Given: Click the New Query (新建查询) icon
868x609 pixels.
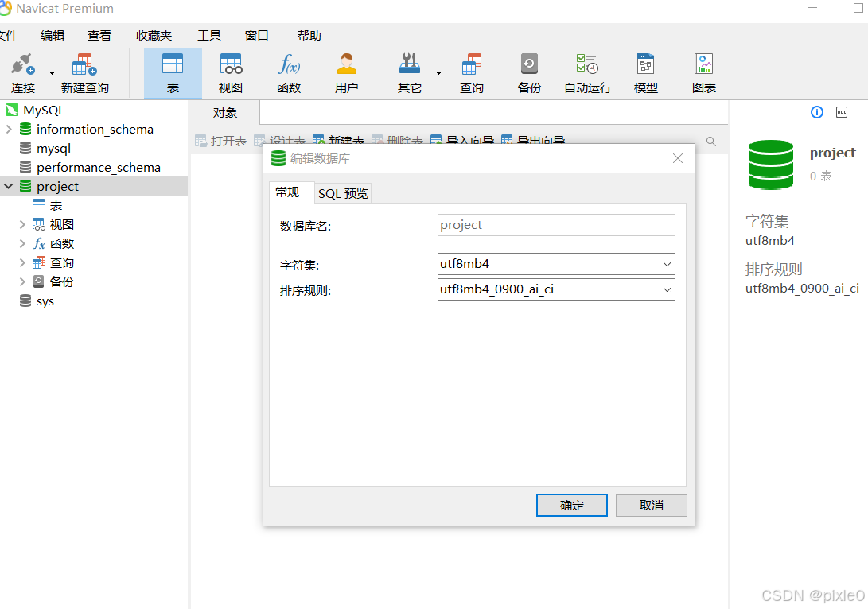Looking at the screenshot, I should point(84,73).
